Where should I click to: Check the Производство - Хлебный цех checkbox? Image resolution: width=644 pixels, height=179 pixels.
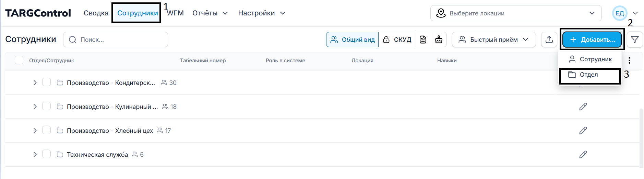tap(46, 130)
